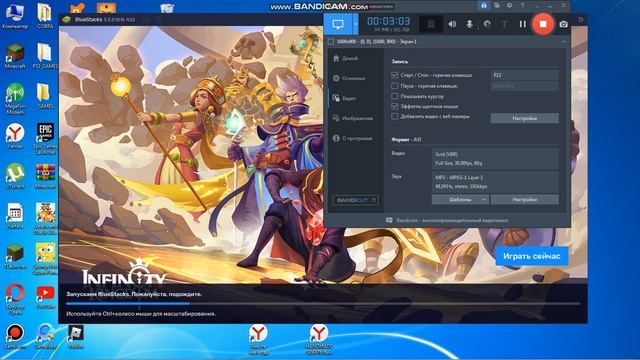Open the YouTube desktop shortcut
Screen dimensions: 640x360
(45, 296)
